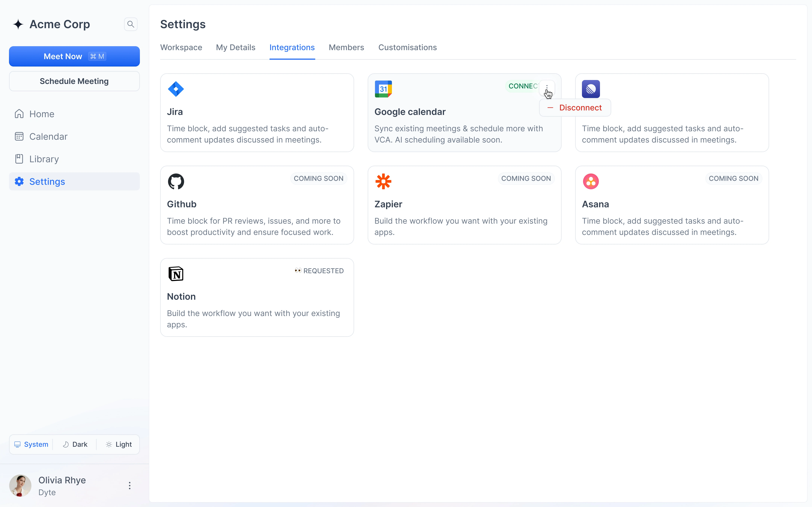Select Home in the sidebar
This screenshot has height=507, width=812.
(42, 114)
